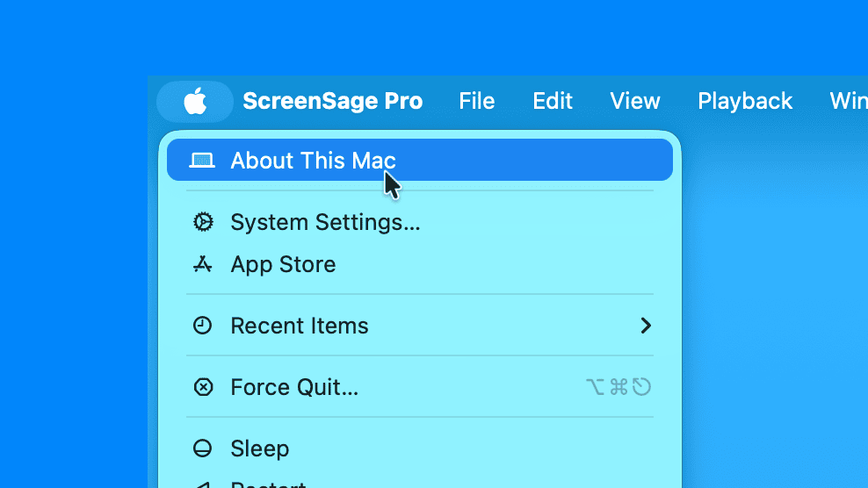
Task: Select About This Mac text label
Action: pos(313,161)
